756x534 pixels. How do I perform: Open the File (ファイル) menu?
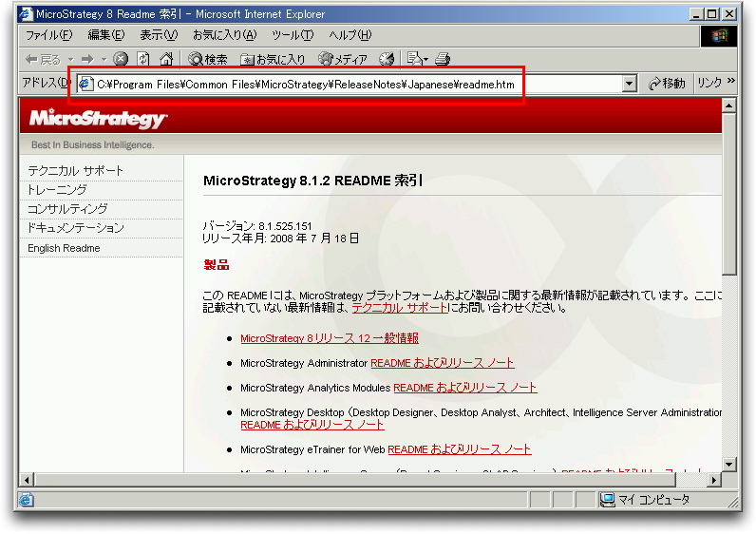click(x=48, y=35)
